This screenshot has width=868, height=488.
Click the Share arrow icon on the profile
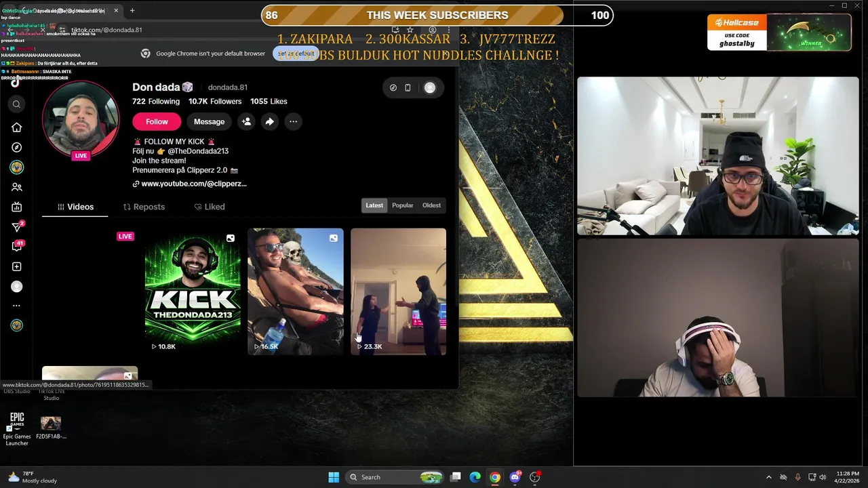tap(269, 121)
